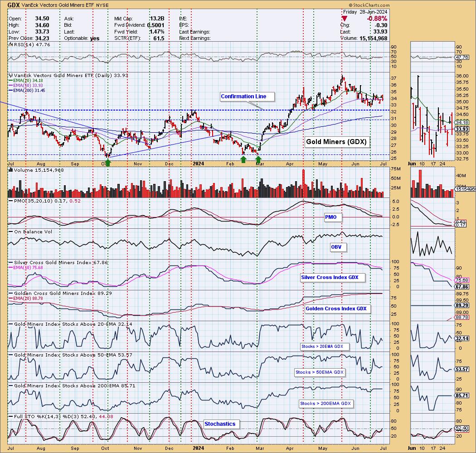The height and width of the screenshot is (453, 476).
Task: Click the green up arrow below October
Action: tap(107, 163)
